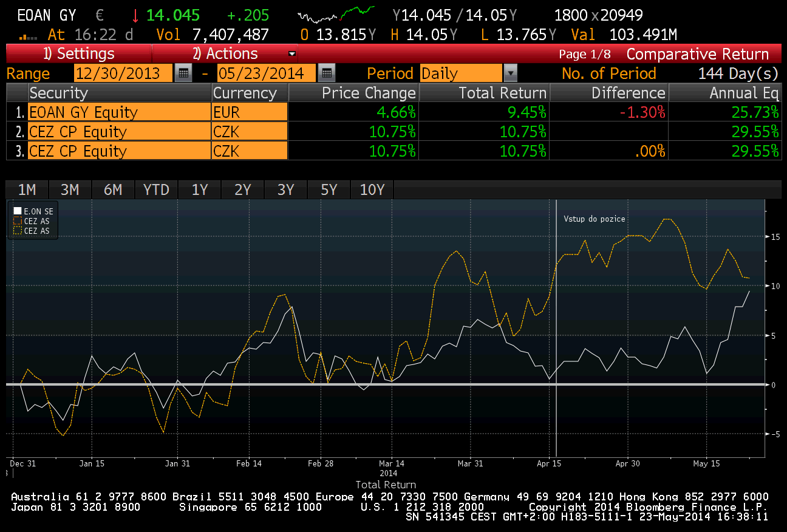Expand the Period Daily dropdown arrow
This screenshot has height=532, width=787.
click(x=511, y=73)
